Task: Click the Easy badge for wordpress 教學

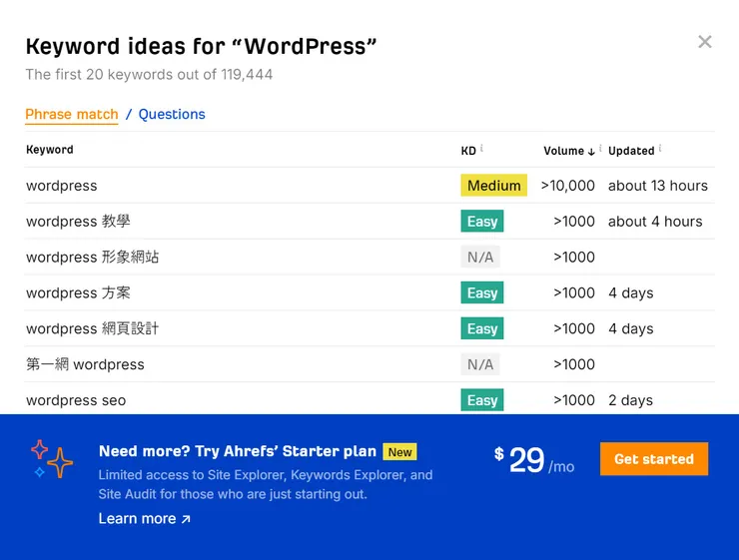Action: (x=482, y=222)
